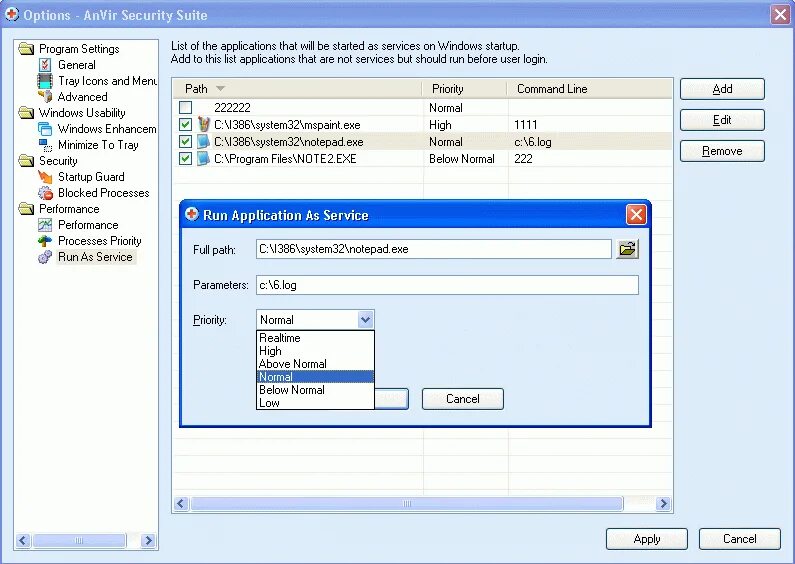Click the 1111 command line cell
This screenshot has width=795, height=564.
[525, 125]
